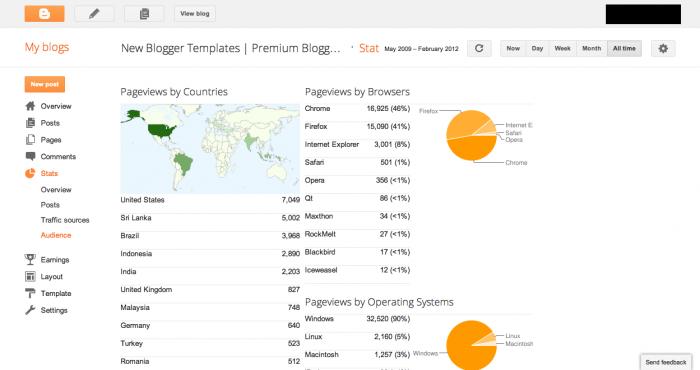Image resolution: width=700 pixels, height=370 pixels.
Task: Click the pencil compose post icon
Action: [x=94, y=14]
